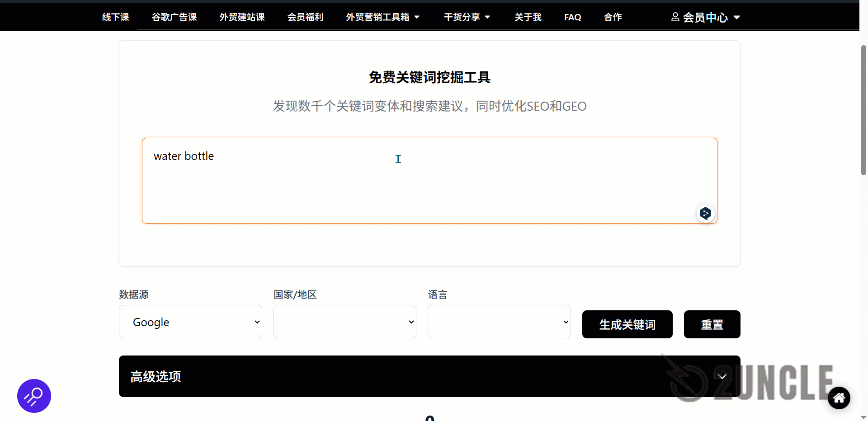Expand the 会员中心 dropdown menu
Viewport: 868px width, 421px height.
[737, 17]
